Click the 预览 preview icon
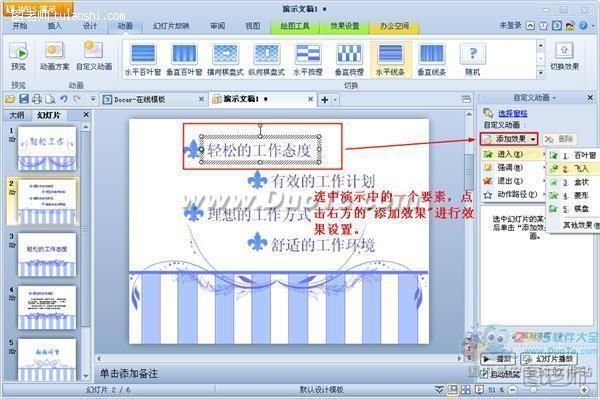This screenshot has width=600, height=399. click(18, 56)
